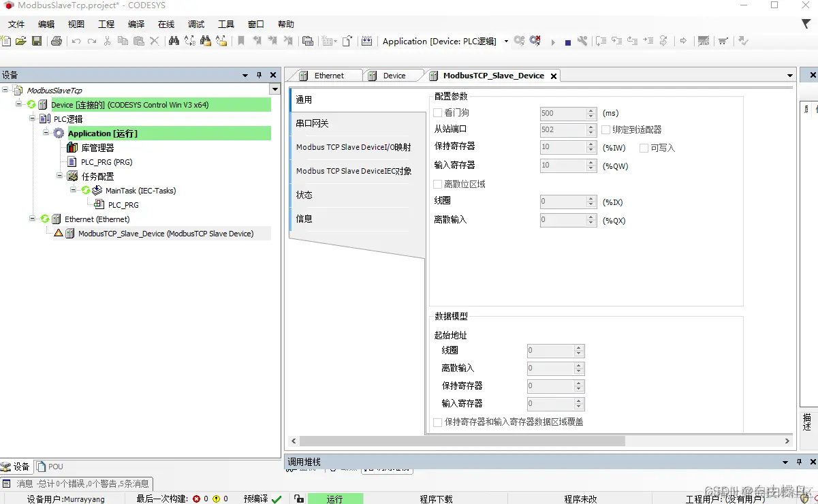Image resolution: width=818 pixels, height=504 pixels.
Task: Collapse the PLC逻辑 tree node
Action: pyautogui.click(x=33, y=119)
